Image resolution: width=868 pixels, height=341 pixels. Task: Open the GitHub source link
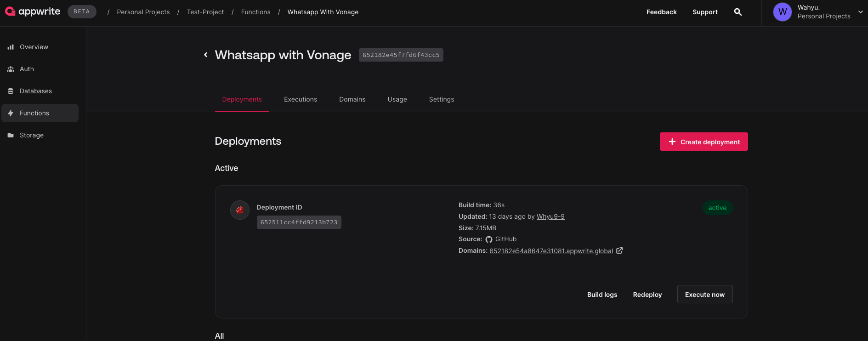coord(506,239)
